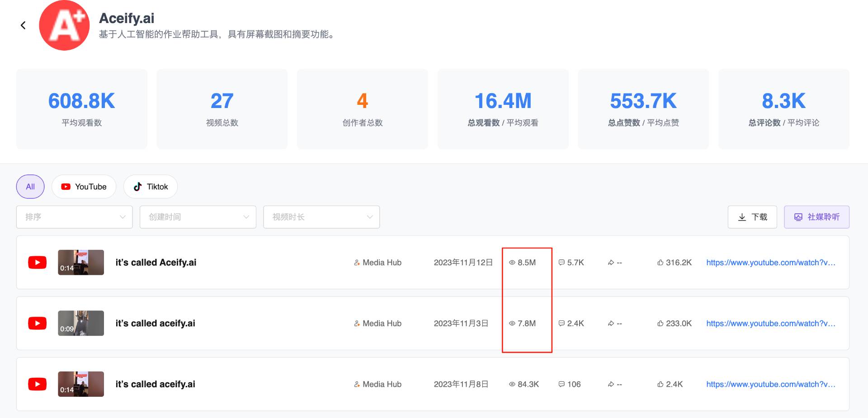
Task: Click the 2.4K comment count in the November 3 row
Action: (x=576, y=324)
